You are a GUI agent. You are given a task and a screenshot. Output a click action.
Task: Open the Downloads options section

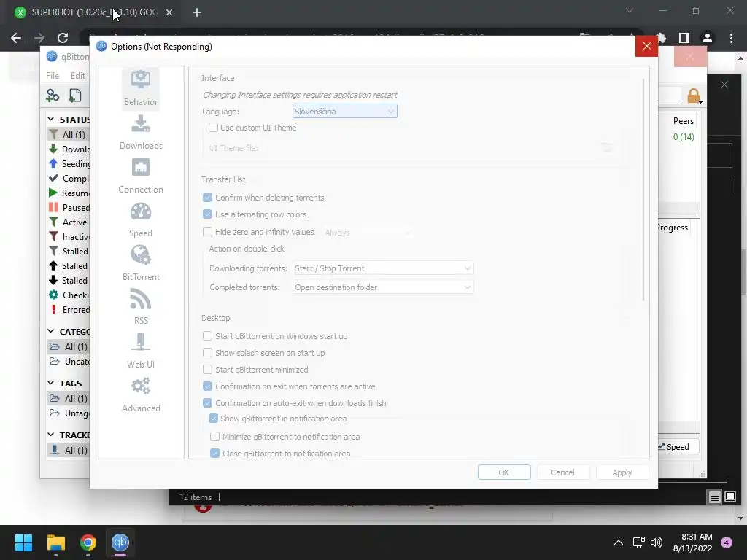141,133
